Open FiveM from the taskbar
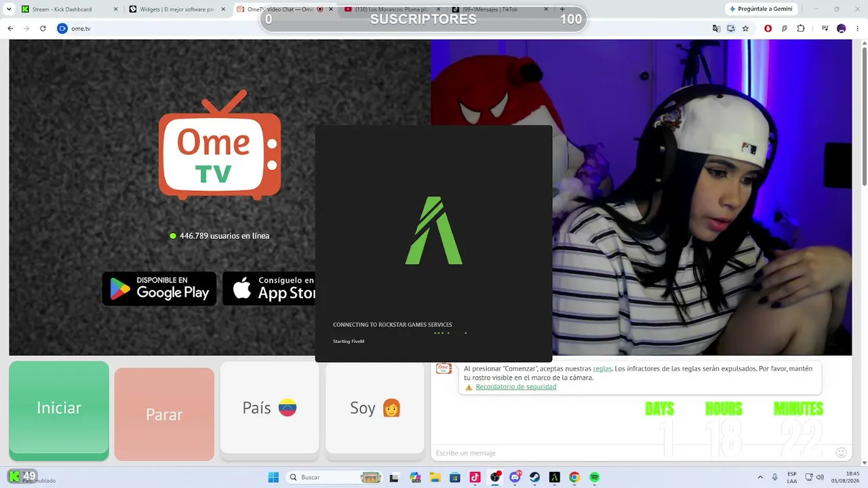This screenshot has height=488, width=868. [x=555, y=477]
